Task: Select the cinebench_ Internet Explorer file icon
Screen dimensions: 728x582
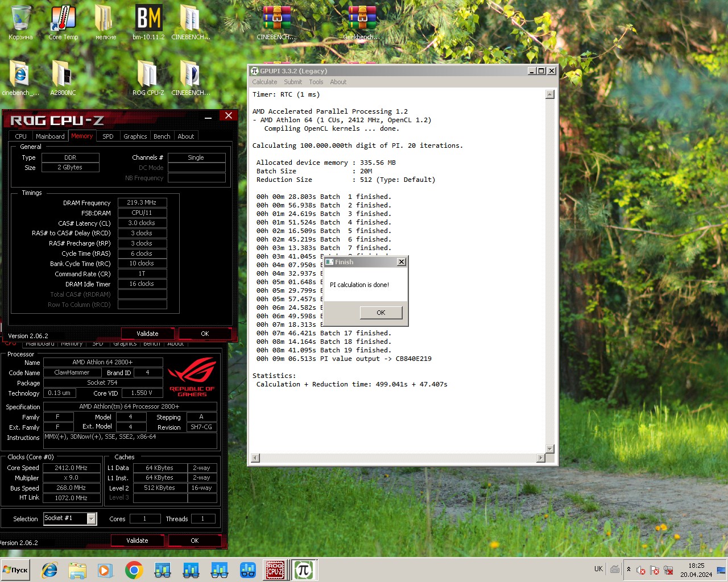Action: 20,78
